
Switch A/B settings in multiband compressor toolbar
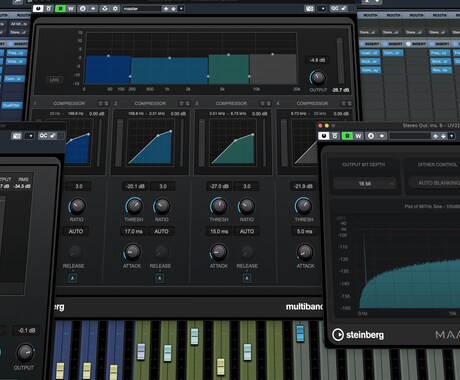pos(83,8)
